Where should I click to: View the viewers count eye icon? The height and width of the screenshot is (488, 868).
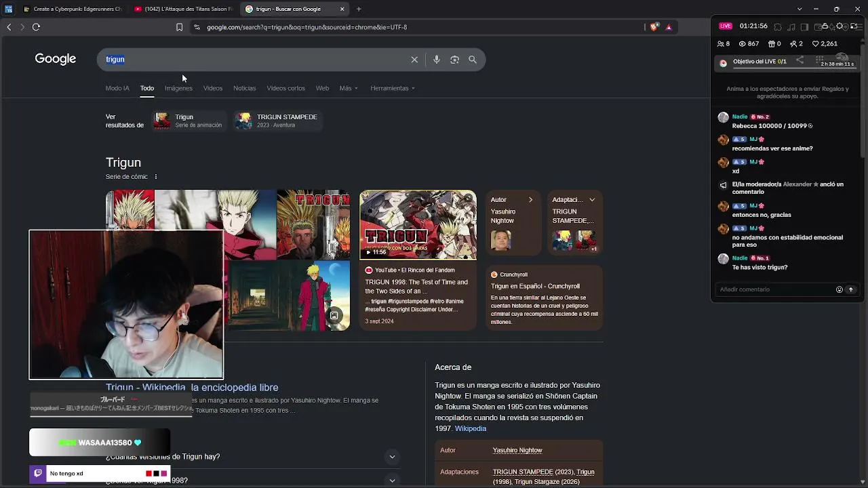(742, 43)
